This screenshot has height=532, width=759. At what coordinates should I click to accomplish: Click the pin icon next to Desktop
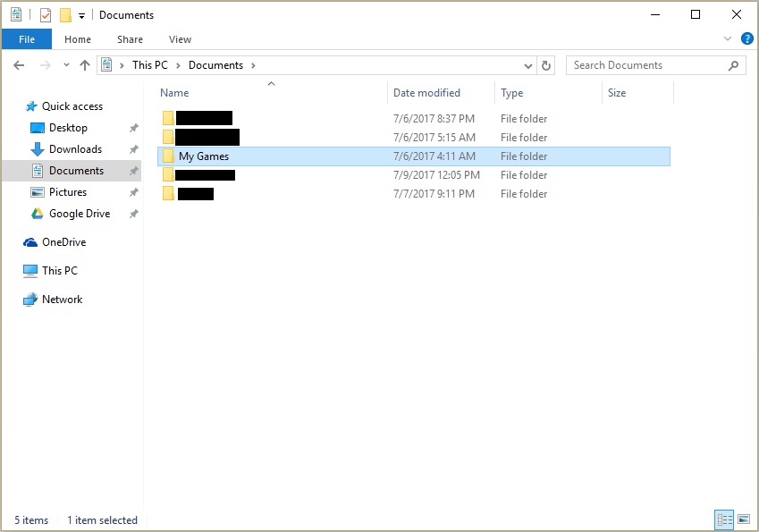pyautogui.click(x=134, y=128)
